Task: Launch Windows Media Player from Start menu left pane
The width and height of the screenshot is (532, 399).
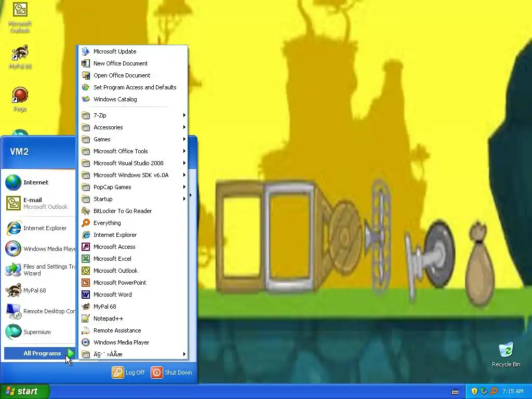Action: 39,249
